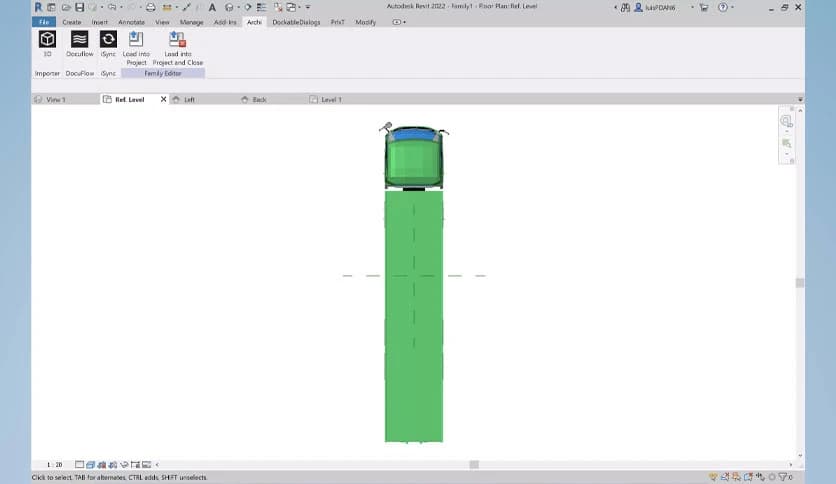This screenshot has width=836, height=484.
Task: Select the Text tool (A icon)
Action: coord(212,7)
